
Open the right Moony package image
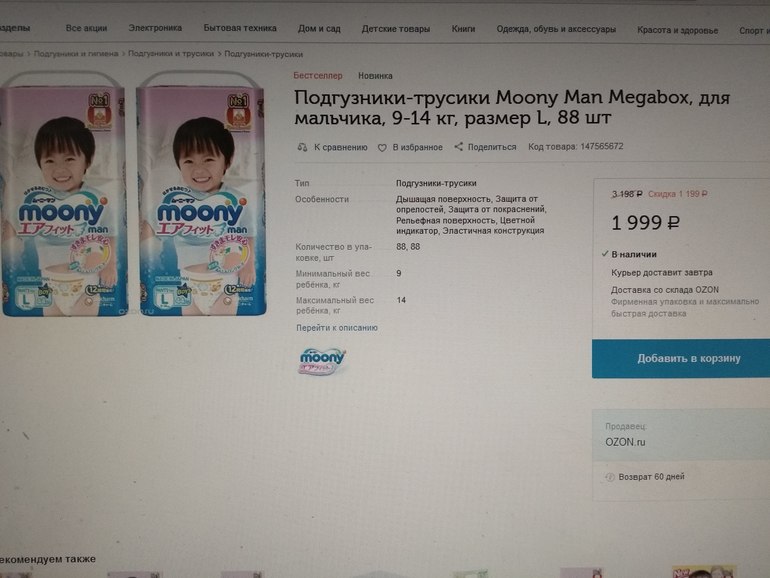(200, 200)
